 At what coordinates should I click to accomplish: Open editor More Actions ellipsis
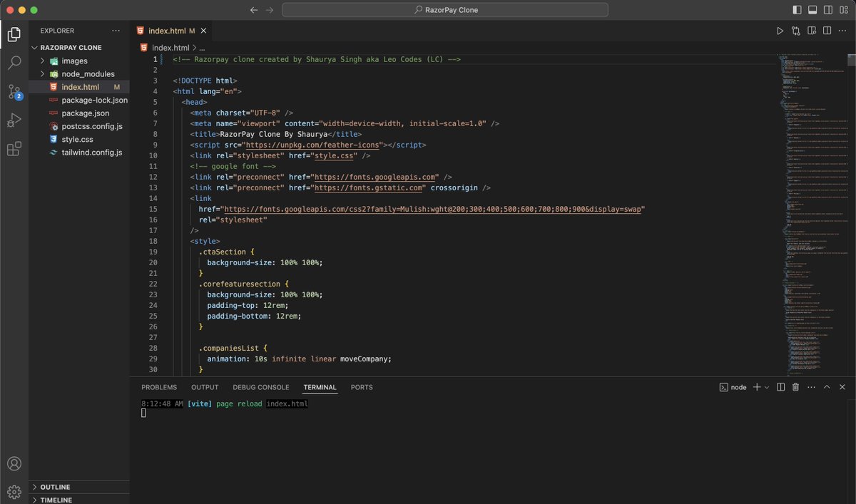(843, 31)
